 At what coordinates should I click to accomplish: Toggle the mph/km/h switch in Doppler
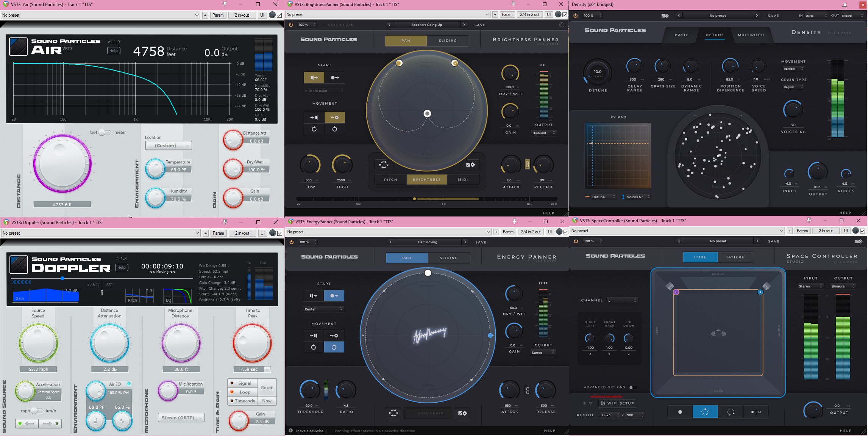click(x=37, y=411)
